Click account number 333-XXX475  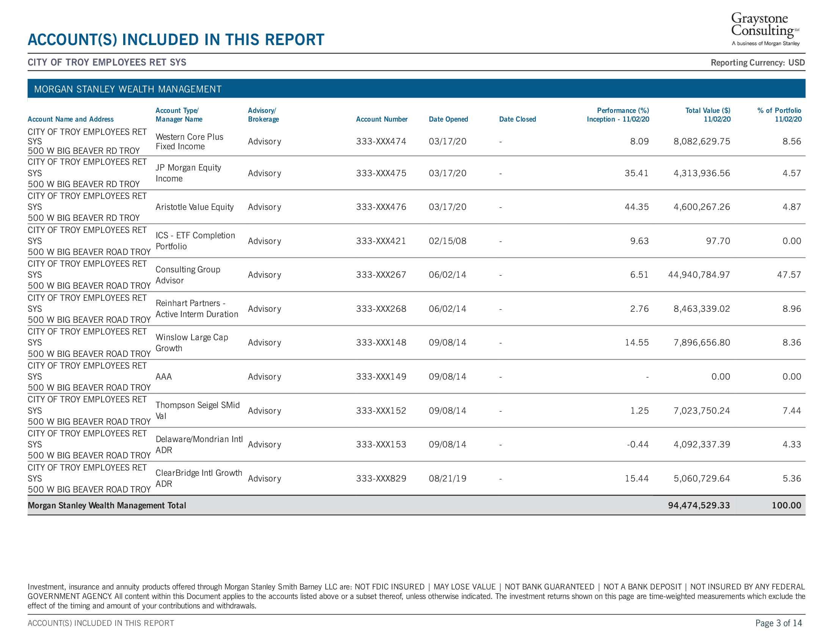tap(381, 173)
